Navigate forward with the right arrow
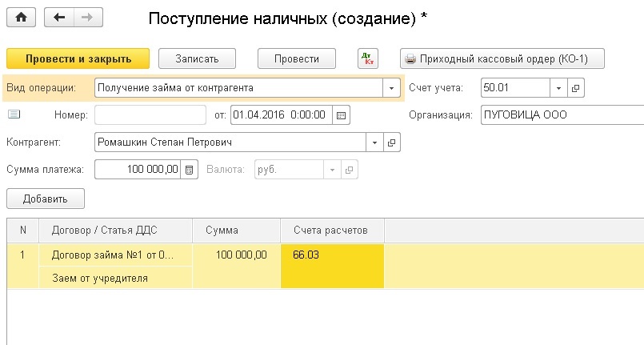 87,18
